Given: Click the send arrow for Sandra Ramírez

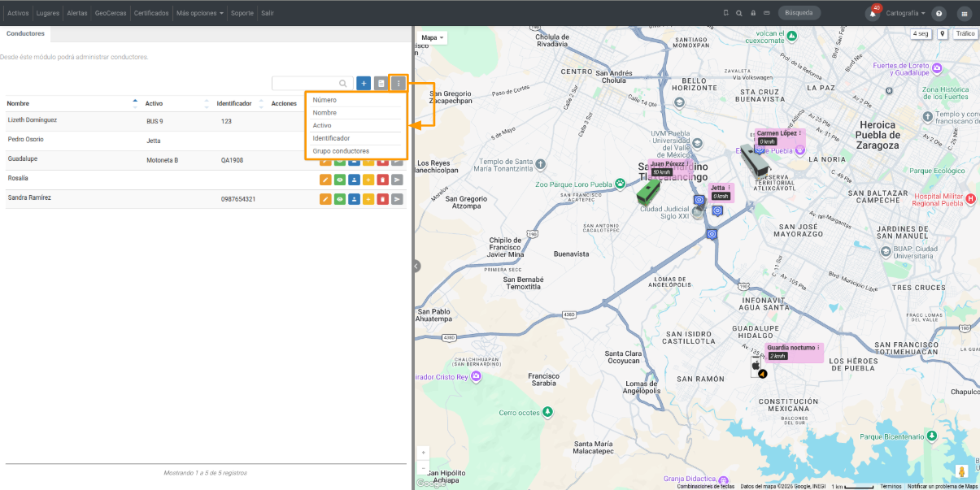Looking at the screenshot, I should pos(396,199).
